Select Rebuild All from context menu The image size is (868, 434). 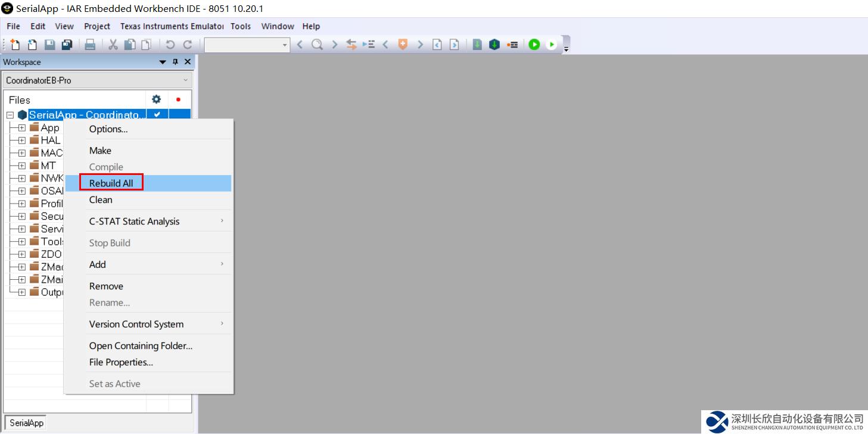pyautogui.click(x=111, y=183)
